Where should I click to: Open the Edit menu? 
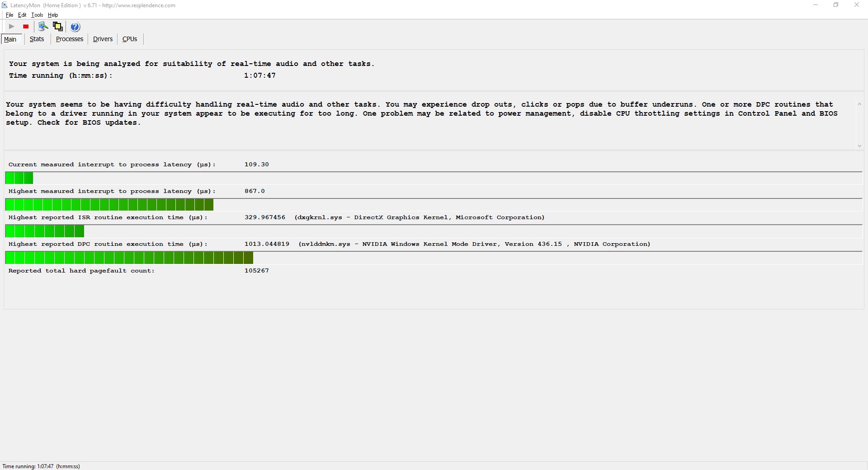(x=22, y=14)
